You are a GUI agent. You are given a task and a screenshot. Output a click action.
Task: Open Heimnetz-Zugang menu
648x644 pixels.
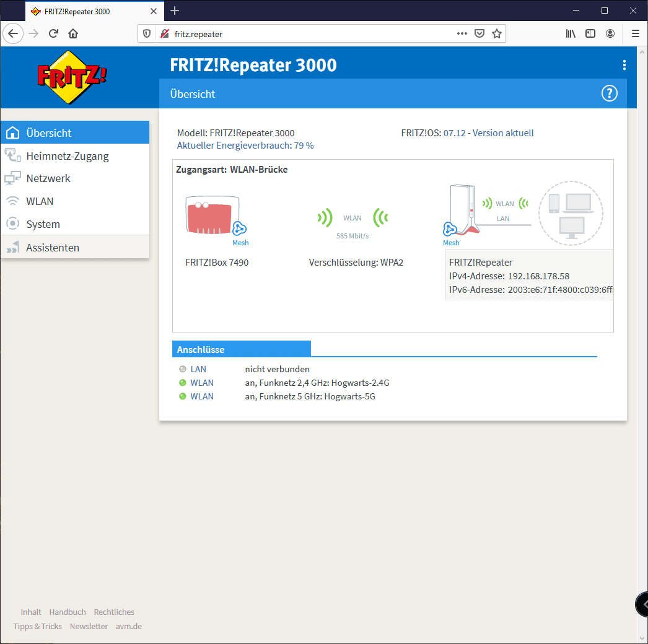[x=75, y=155]
